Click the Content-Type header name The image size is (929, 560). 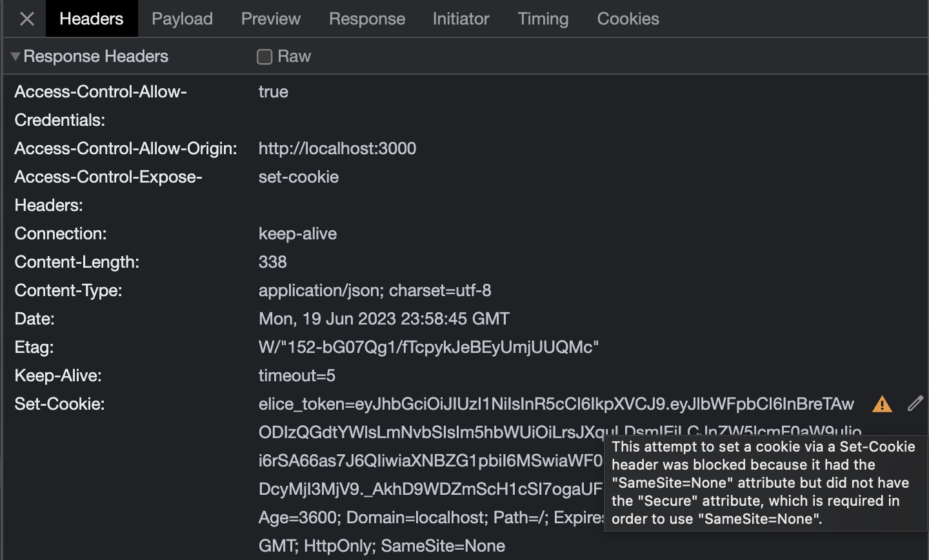coord(68,290)
